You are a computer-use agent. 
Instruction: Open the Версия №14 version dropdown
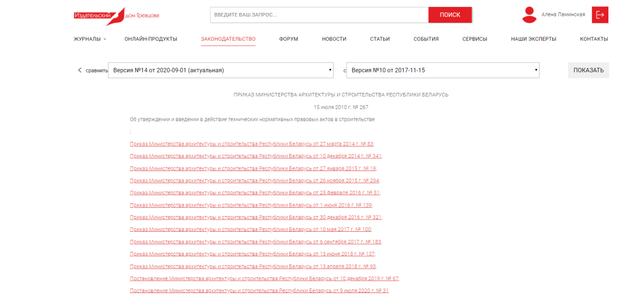pos(220,70)
